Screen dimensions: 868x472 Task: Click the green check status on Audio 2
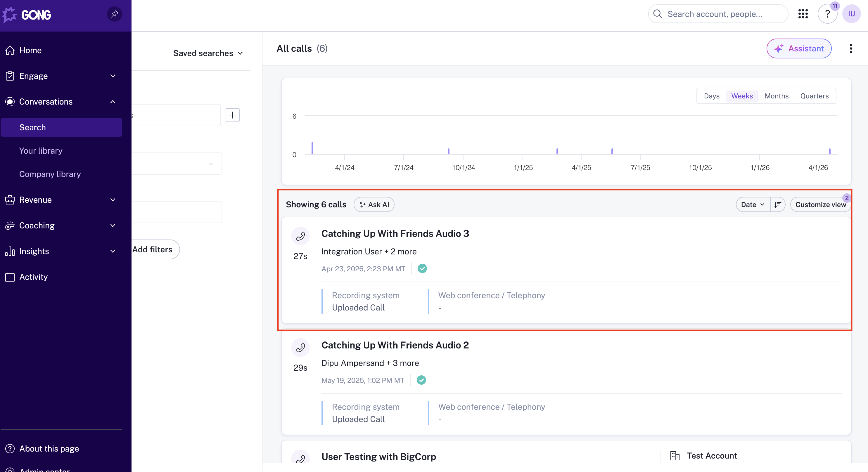[421, 380]
